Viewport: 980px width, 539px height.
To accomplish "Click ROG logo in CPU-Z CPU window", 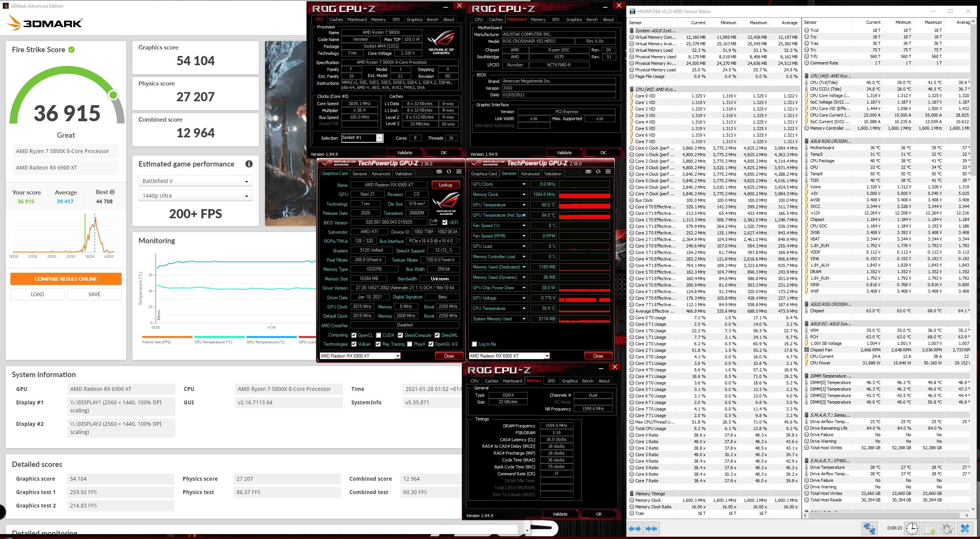I will (441, 41).
